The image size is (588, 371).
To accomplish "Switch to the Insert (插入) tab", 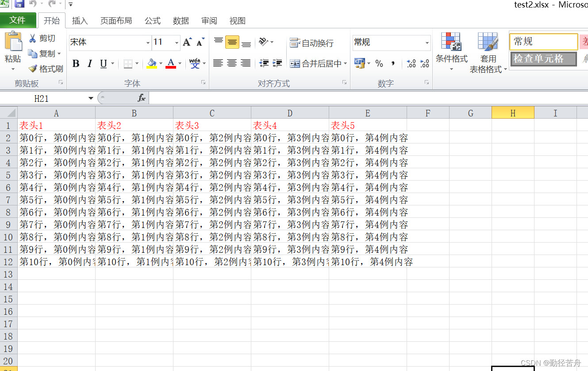I will 80,21.
